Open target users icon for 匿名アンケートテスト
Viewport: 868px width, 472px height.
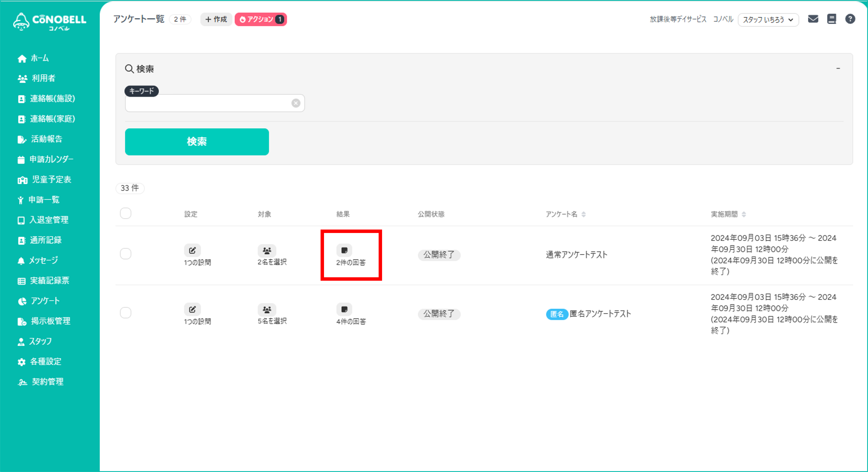[267, 309]
